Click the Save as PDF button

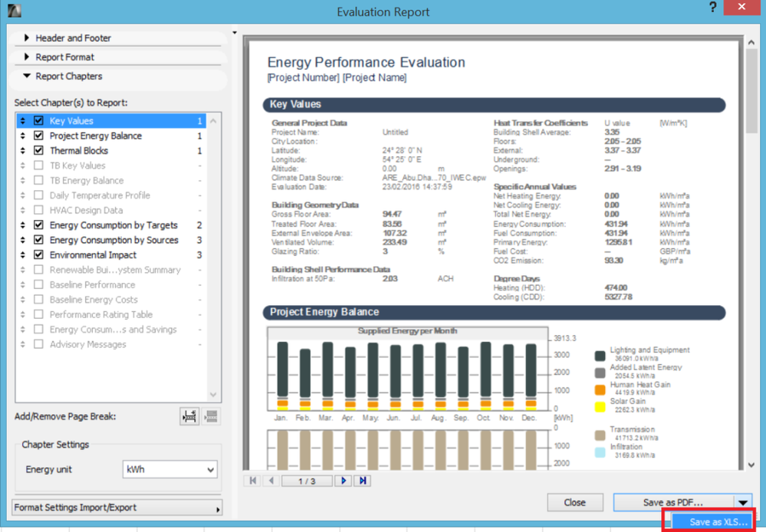[x=672, y=503]
